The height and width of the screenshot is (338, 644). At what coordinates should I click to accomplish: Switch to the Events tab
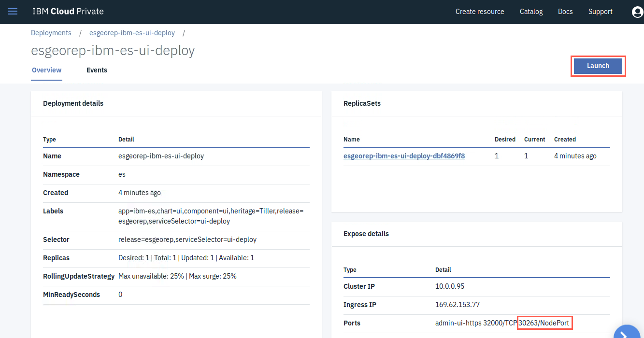click(97, 70)
